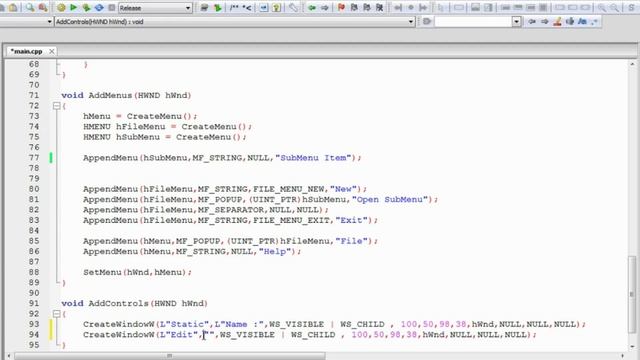Screen dimensions: 640x360
Task: Toggle match case Aa icon
Action: pyautogui.click(x=582, y=21)
